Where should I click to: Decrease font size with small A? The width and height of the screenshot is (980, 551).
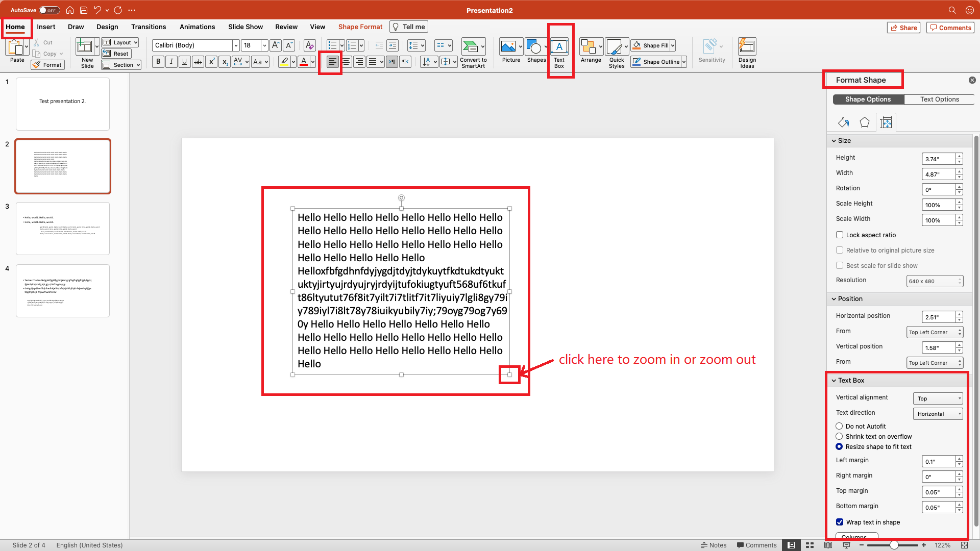pyautogui.click(x=289, y=45)
